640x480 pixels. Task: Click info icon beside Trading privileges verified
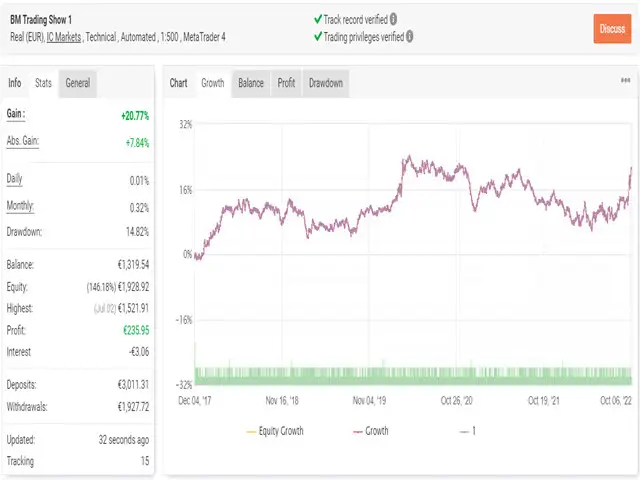[x=409, y=36]
